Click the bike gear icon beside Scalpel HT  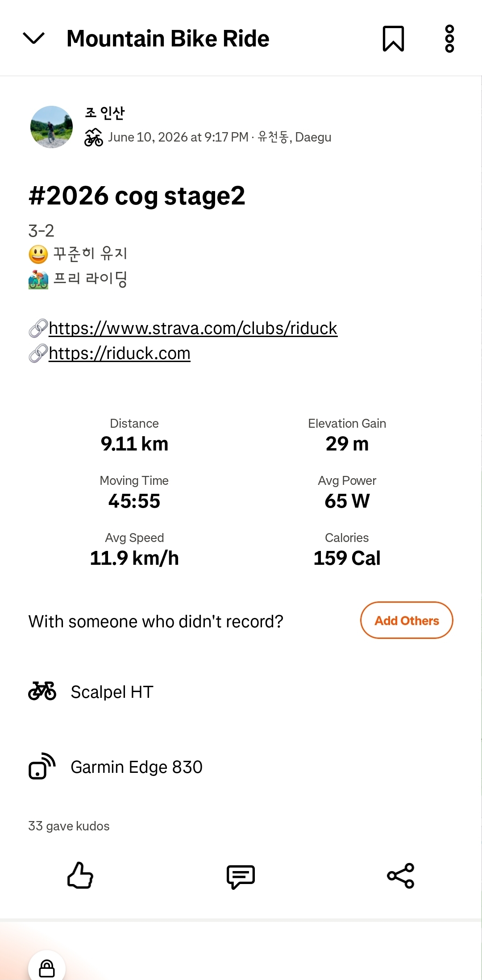tap(42, 691)
